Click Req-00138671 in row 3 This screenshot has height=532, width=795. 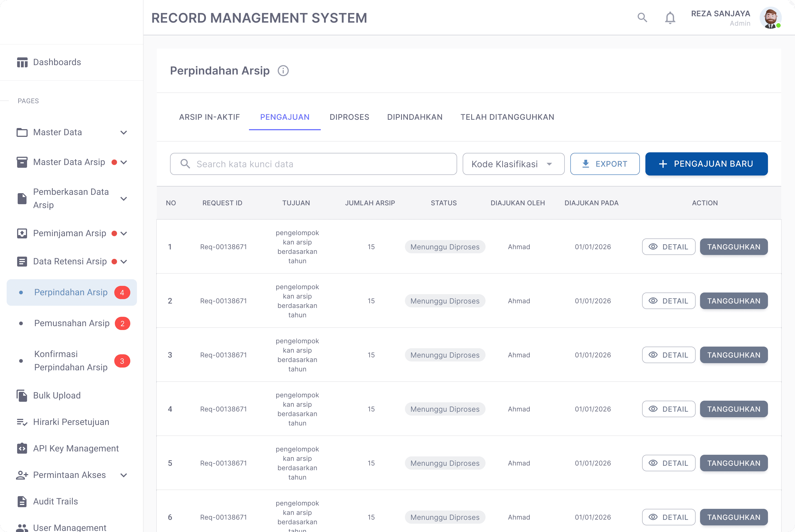pyautogui.click(x=223, y=355)
